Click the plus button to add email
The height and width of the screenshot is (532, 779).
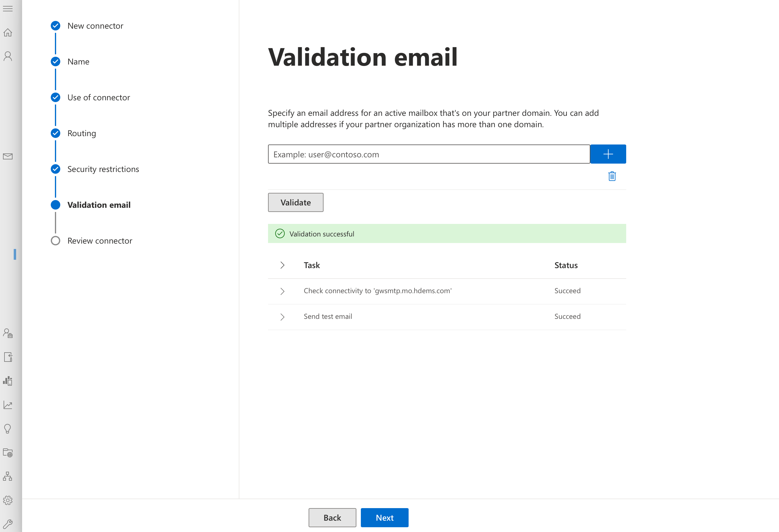608,154
